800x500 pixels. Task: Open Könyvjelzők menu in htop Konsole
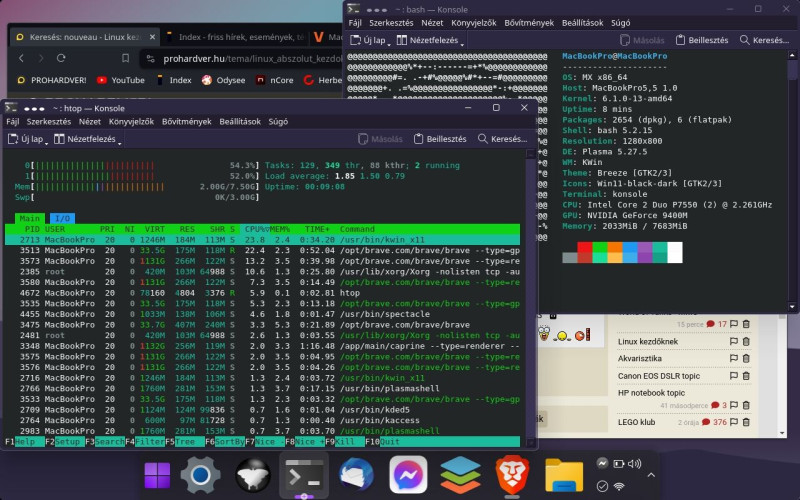(131, 121)
